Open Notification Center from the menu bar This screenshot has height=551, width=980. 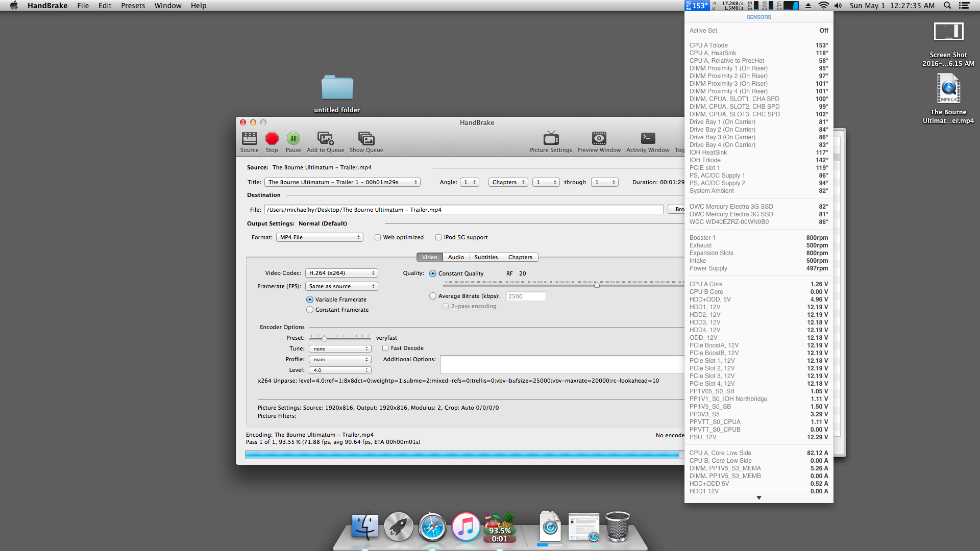[x=964, y=6]
